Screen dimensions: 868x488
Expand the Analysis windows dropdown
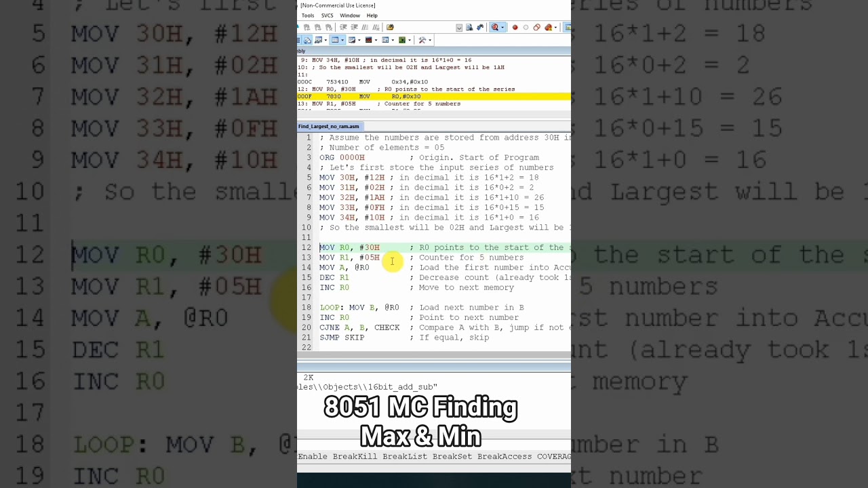(376, 40)
